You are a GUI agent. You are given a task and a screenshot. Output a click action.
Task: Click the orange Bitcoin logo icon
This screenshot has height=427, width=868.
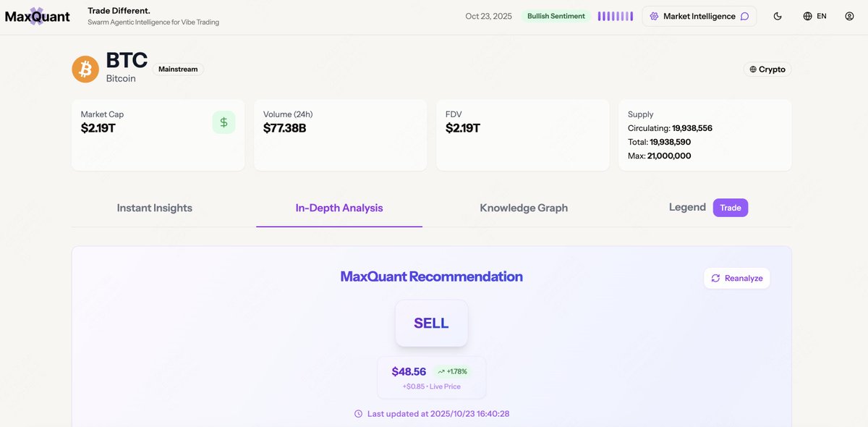tap(85, 69)
